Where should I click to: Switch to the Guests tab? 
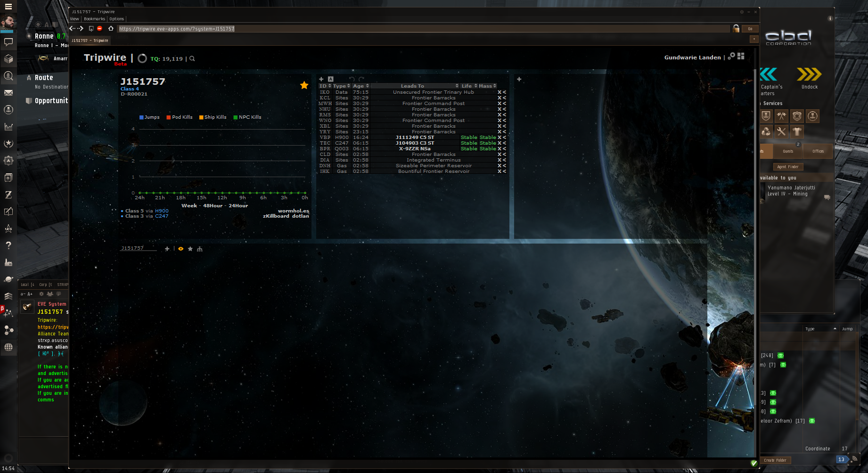pyautogui.click(x=788, y=151)
